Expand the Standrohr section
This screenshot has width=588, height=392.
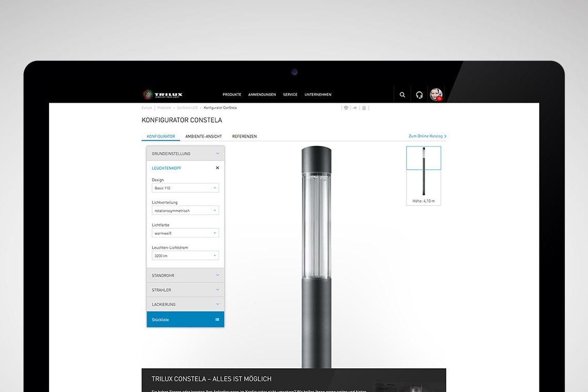tap(185, 275)
